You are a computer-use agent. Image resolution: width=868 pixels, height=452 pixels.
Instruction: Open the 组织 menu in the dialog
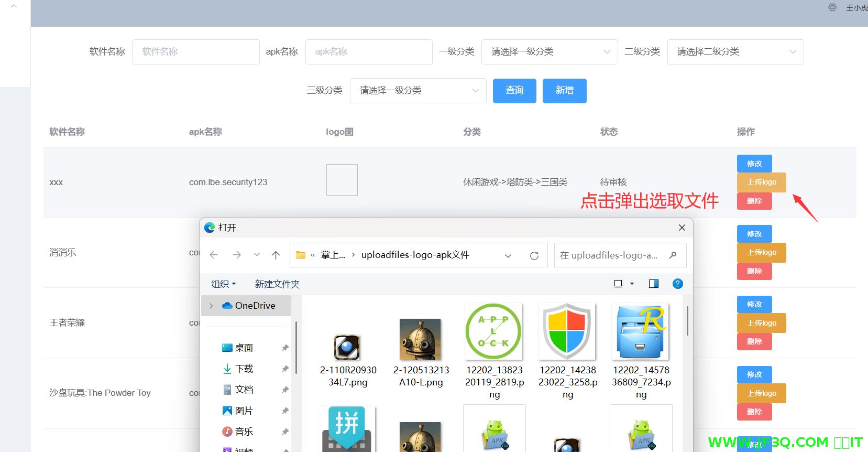point(224,284)
